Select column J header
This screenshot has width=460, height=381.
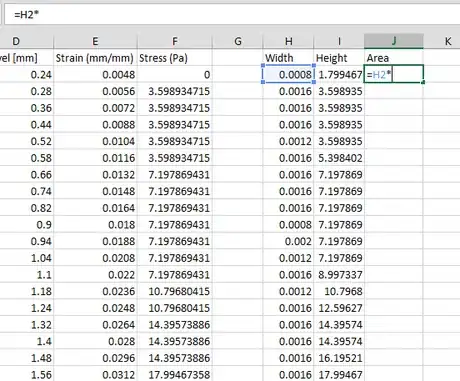[394, 41]
